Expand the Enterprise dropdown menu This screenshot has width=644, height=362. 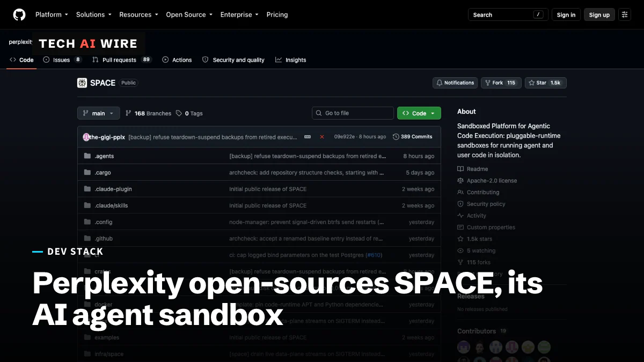coord(239,14)
